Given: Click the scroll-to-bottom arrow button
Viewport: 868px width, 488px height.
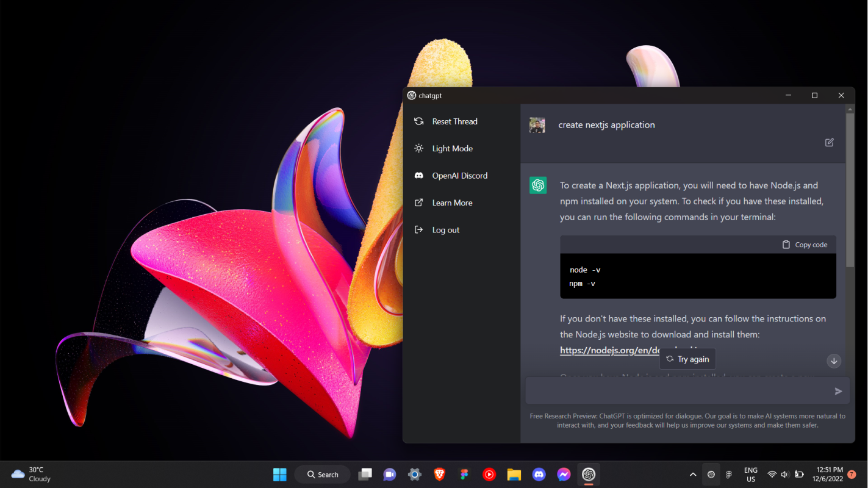Looking at the screenshot, I should point(834,361).
